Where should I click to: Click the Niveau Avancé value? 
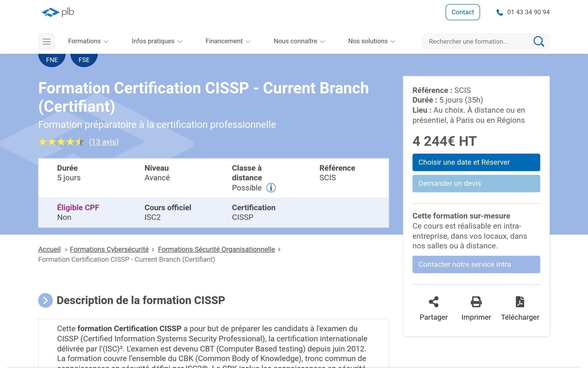pos(157,178)
